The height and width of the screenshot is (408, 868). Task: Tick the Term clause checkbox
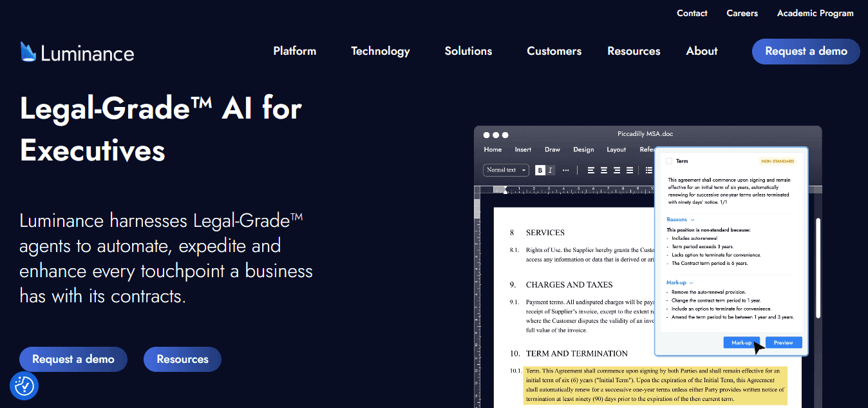pos(669,161)
